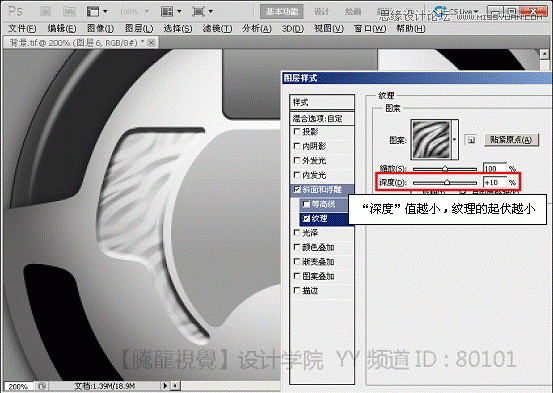Viewport: 553px width, 393px height.
Task: Open the 帮助(H) menu
Action: (411, 29)
